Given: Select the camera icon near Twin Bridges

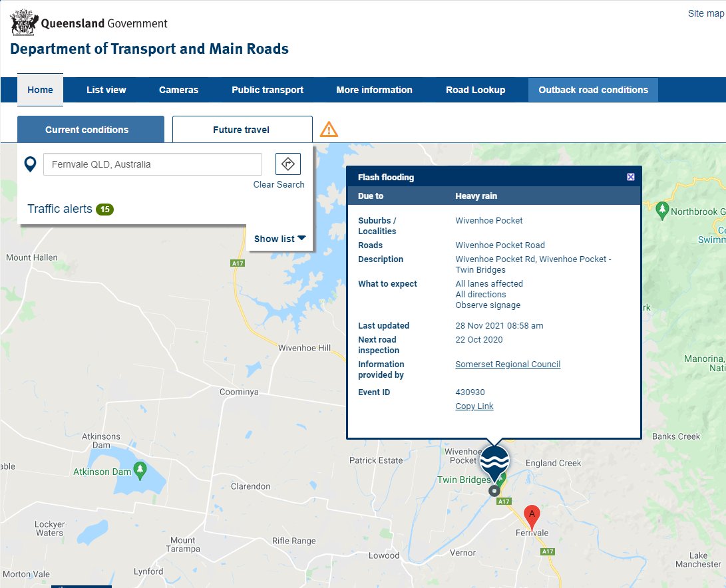Looking at the screenshot, I should (494, 492).
